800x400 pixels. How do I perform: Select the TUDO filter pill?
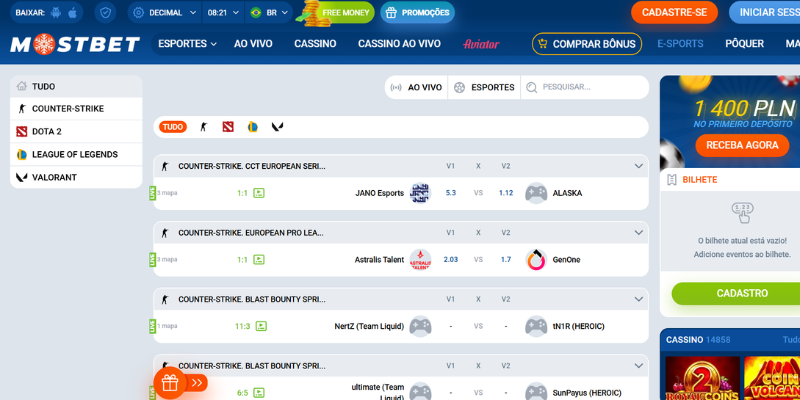click(173, 127)
